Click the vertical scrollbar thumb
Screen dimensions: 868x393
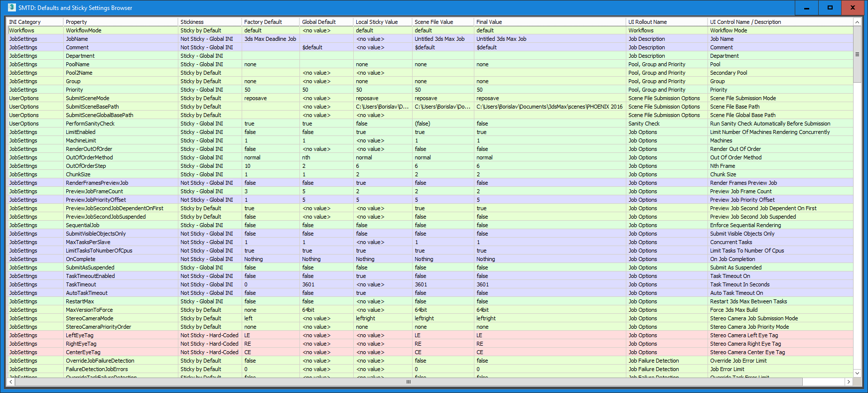pyautogui.click(x=857, y=54)
